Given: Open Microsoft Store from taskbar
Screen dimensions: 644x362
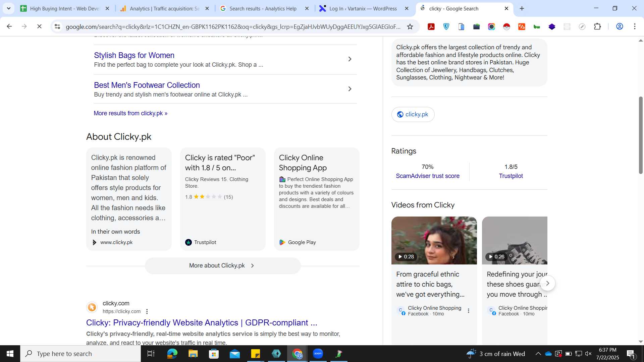Looking at the screenshot, I should 214,354.
